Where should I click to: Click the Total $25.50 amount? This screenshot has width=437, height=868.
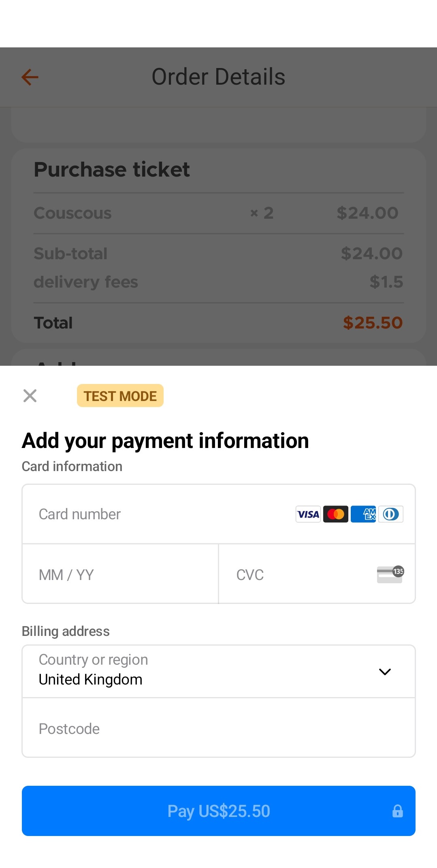tap(372, 323)
